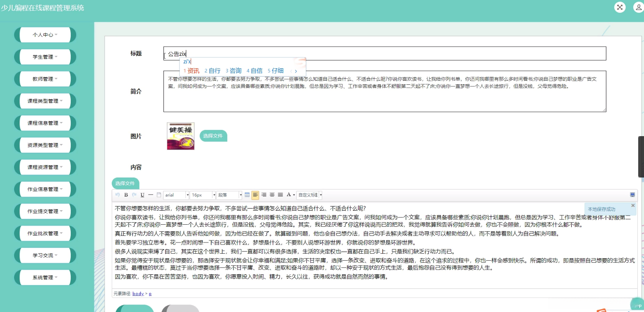Expand the 作业提交管理 sidebar menu

[x=45, y=211]
